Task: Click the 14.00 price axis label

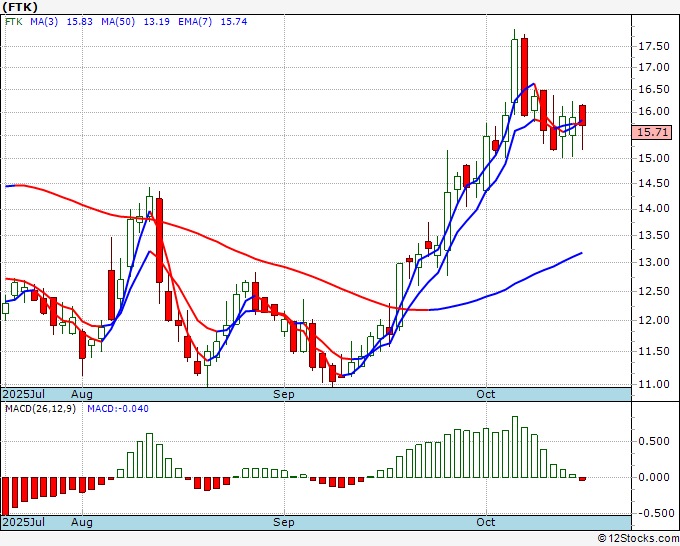Action: click(654, 209)
